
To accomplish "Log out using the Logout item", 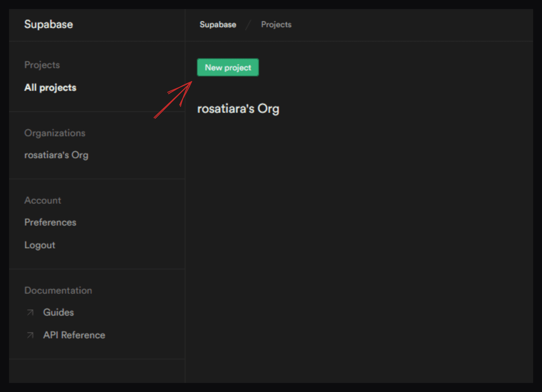I will [x=40, y=245].
